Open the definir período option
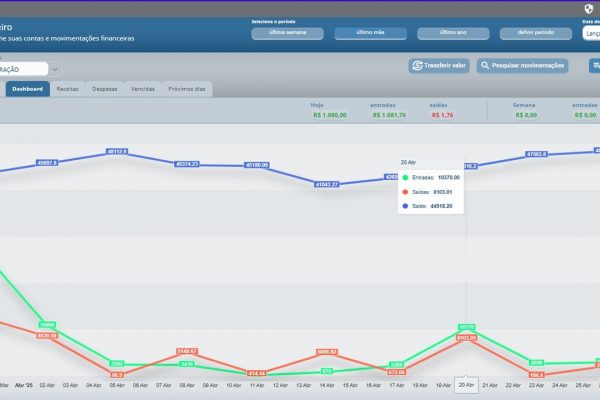 (x=536, y=33)
